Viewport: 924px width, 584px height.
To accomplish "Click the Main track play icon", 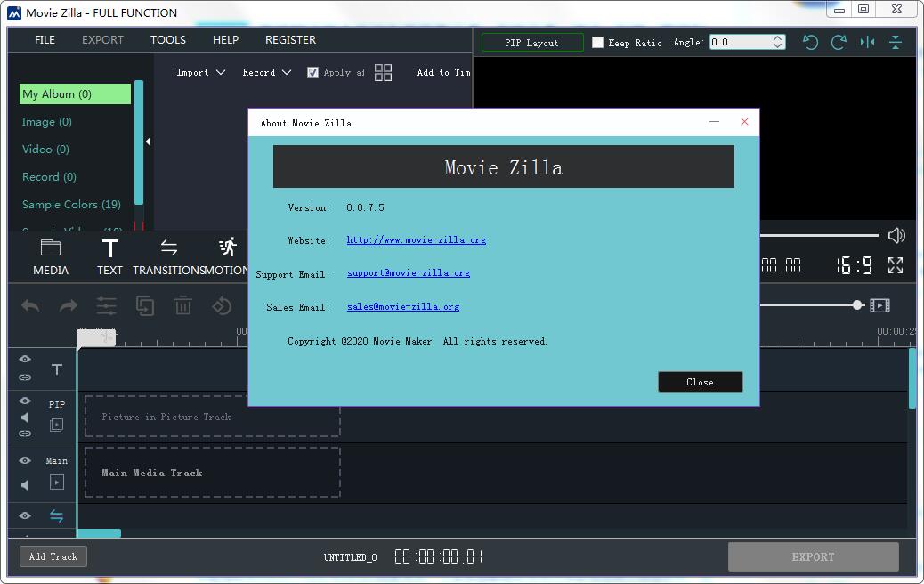I will (x=57, y=483).
